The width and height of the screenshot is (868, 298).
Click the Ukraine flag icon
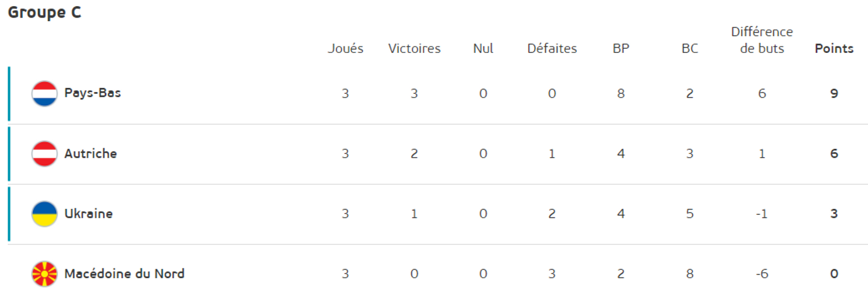(x=45, y=214)
